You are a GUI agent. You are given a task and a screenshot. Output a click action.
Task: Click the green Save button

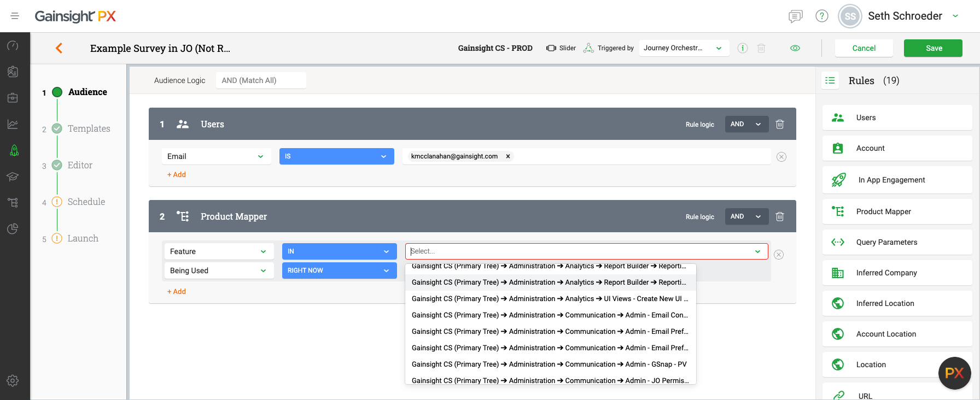tap(933, 48)
